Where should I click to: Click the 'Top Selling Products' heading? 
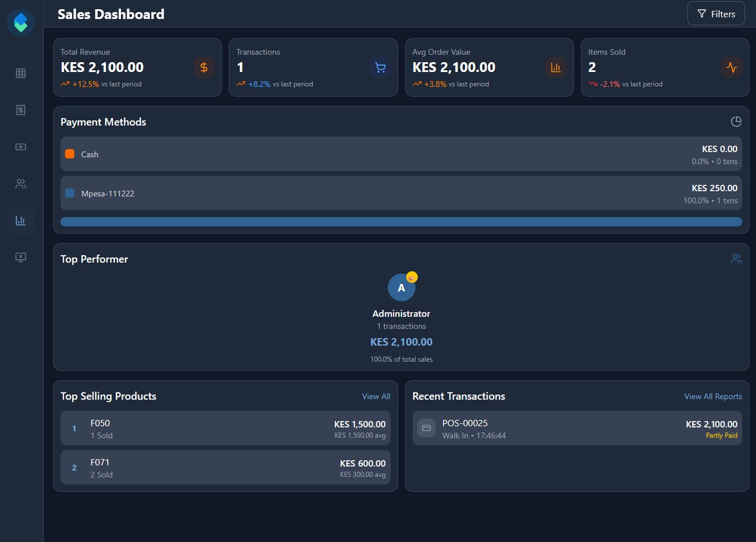(108, 396)
